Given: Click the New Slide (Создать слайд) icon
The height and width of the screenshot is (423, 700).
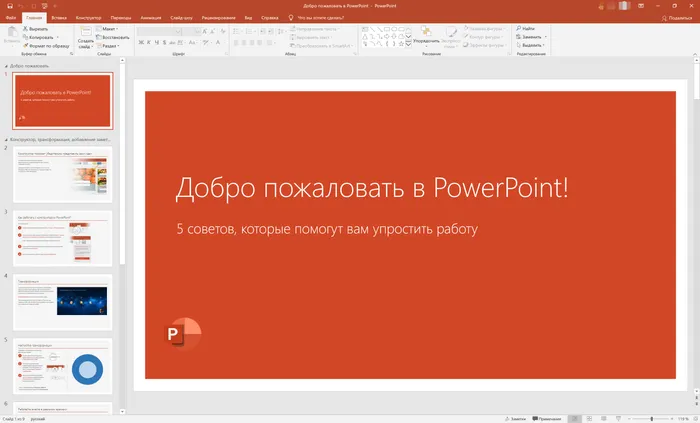Looking at the screenshot, I should click(85, 31).
